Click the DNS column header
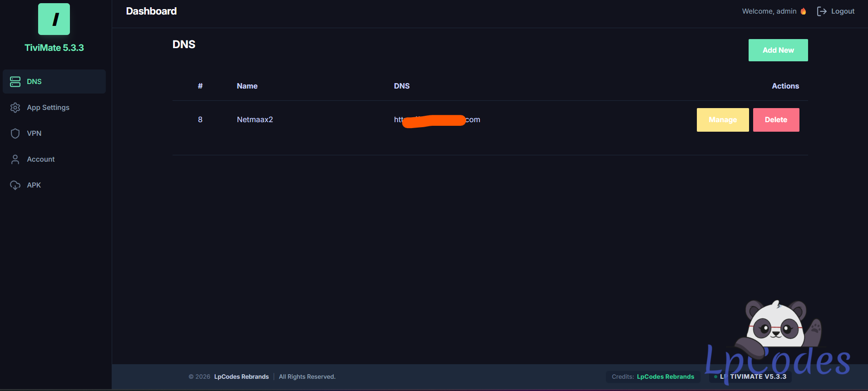The width and height of the screenshot is (868, 391). click(402, 86)
